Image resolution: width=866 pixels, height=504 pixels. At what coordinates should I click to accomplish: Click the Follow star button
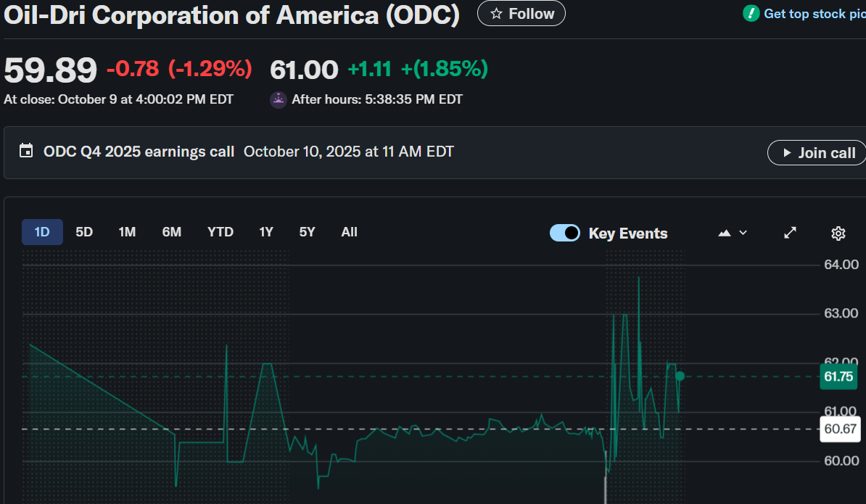pos(521,14)
